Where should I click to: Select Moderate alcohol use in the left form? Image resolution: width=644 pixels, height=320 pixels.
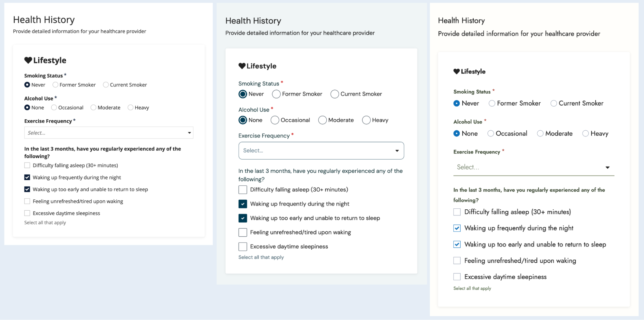click(x=93, y=108)
